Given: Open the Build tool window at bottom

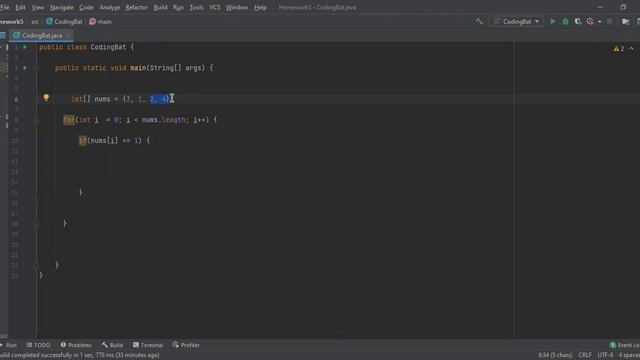Looking at the screenshot, I should pos(112,345).
